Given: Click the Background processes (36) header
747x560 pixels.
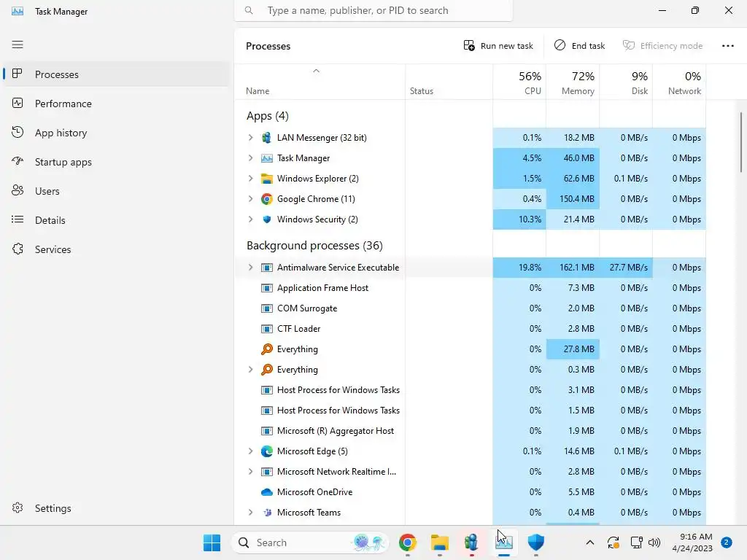Looking at the screenshot, I should click(314, 245).
